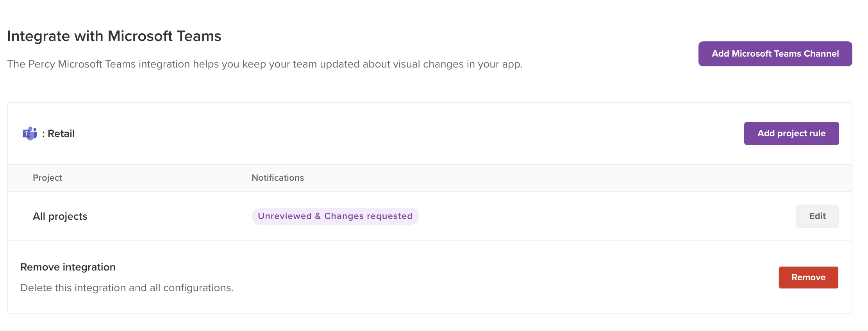Edit the All projects notification rule
Viewport: 868px width, 331px height.
pos(817,216)
